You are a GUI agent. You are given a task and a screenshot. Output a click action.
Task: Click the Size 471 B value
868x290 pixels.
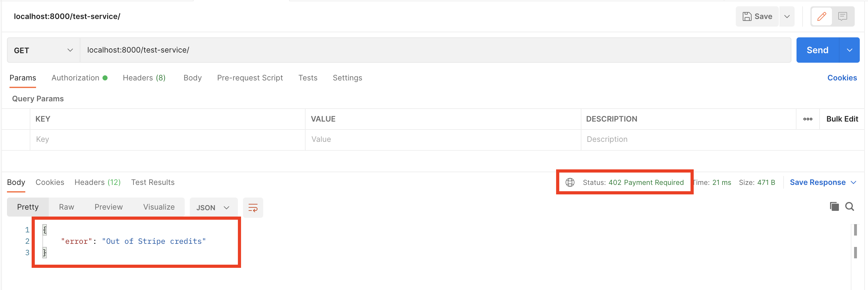pyautogui.click(x=766, y=182)
